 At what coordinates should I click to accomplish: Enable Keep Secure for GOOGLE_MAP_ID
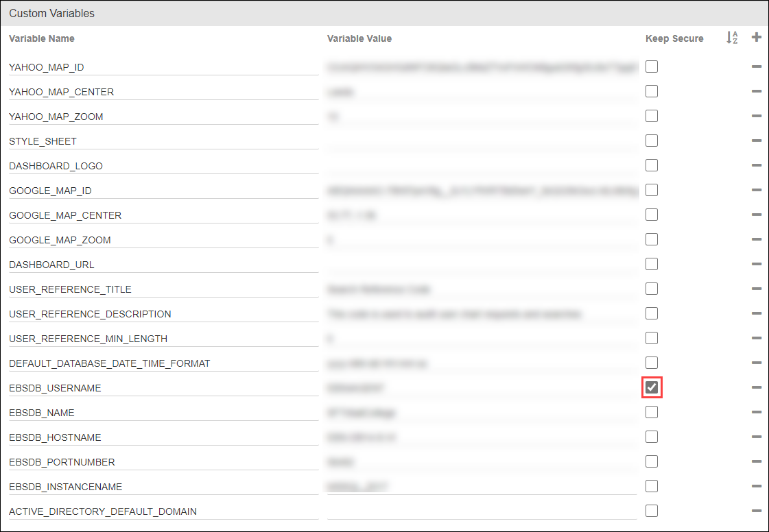pos(652,190)
